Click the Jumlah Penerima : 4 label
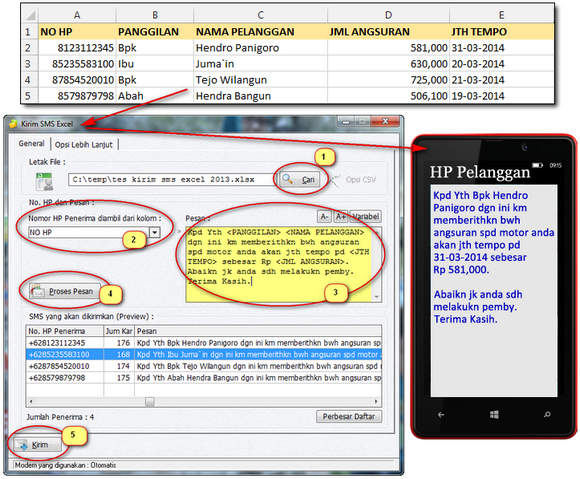This screenshot has width=580, height=479. pos(60,417)
